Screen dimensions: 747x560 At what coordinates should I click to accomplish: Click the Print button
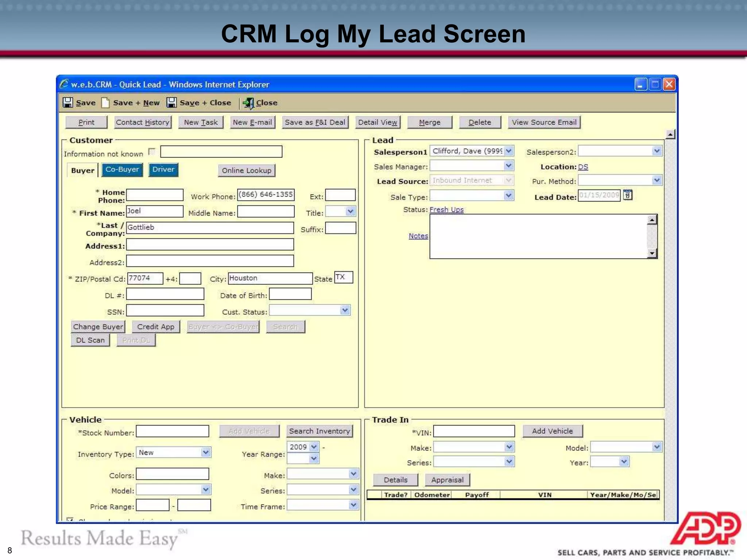[86, 122]
